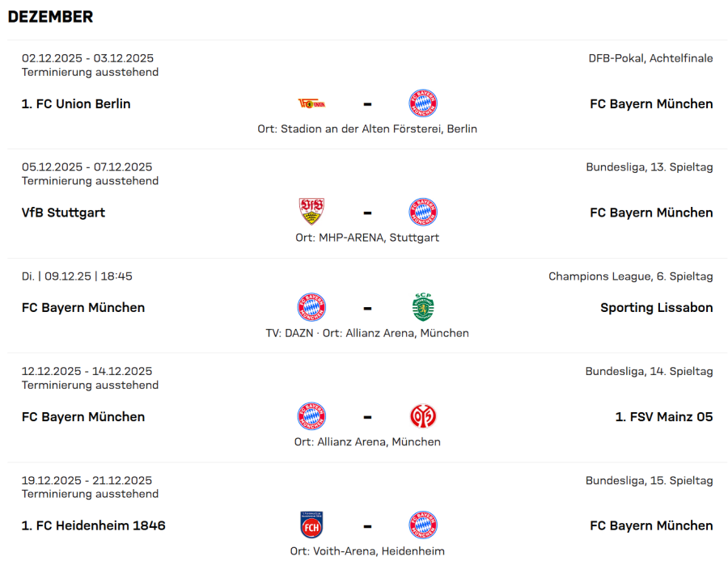This screenshot has height=565, width=728.
Task: Open the 1. FC Heidenheim 1846 team name
Action: click(x=93, y=526)
